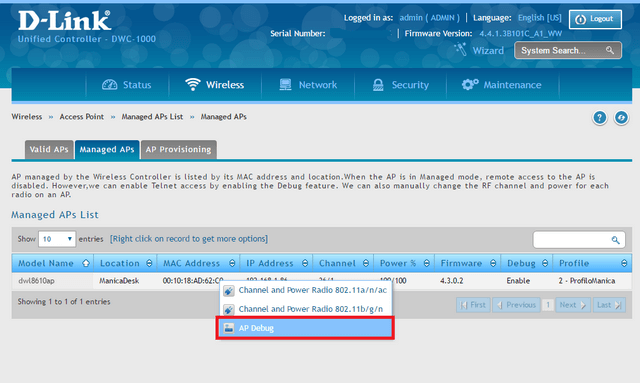640x383 pixels.
Task: Switch to the Valid APs tab
Action: click(x=49, y=149)
